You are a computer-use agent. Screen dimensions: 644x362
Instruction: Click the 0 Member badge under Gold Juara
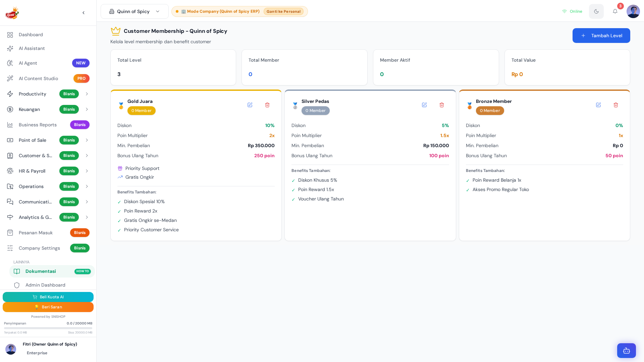141,111
